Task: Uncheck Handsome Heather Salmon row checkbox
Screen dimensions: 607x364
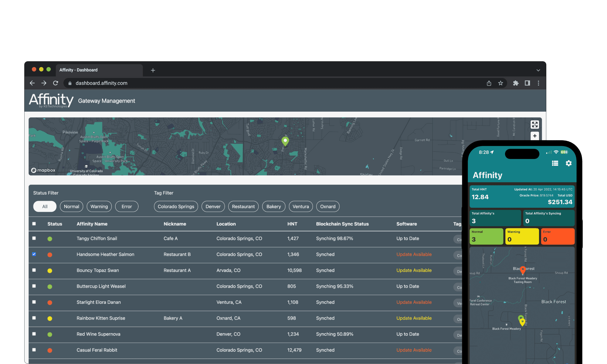Action: click(34, 254)
